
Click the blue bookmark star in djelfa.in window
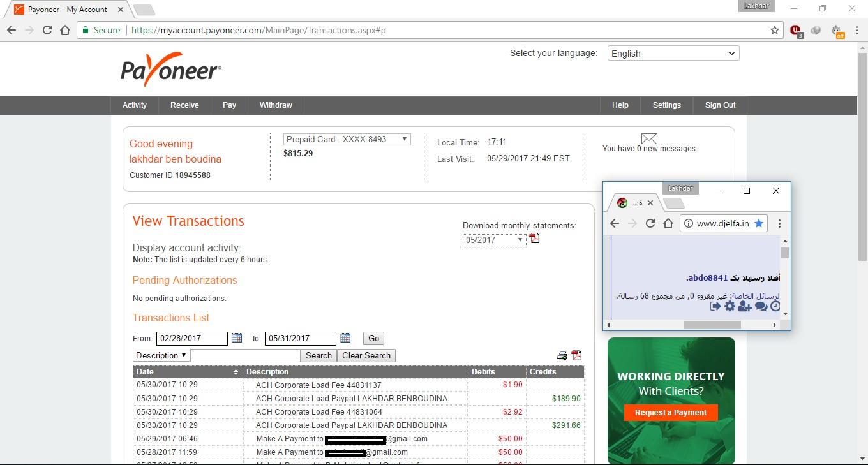[758, 223]
